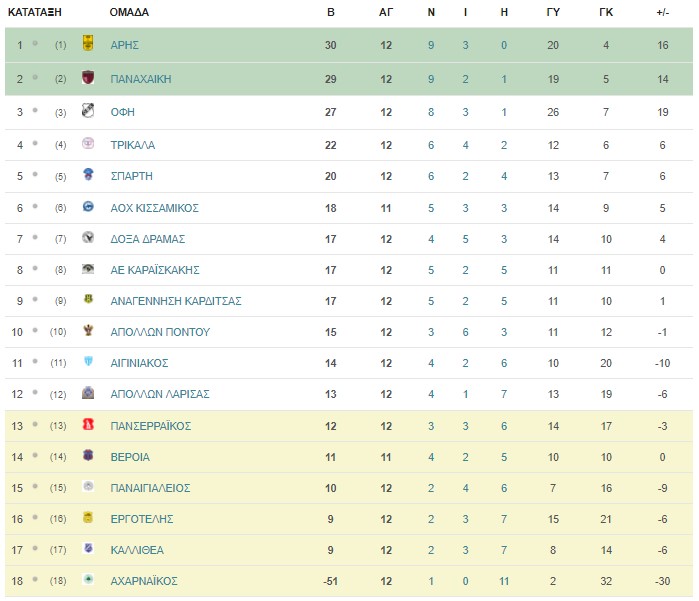Click the ΓΥ goals-for column header
Viewport: 699px width, 601px height.
point(553,12)
